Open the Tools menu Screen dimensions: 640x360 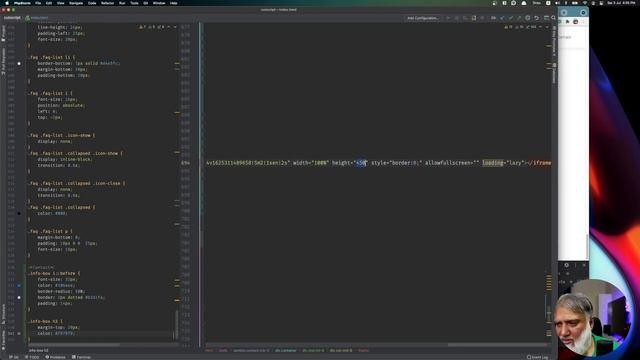click(134, 3)
